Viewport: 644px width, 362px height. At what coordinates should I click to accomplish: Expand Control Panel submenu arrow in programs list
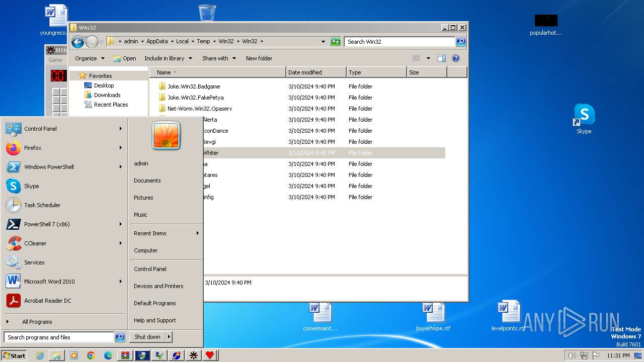point(121,129)
